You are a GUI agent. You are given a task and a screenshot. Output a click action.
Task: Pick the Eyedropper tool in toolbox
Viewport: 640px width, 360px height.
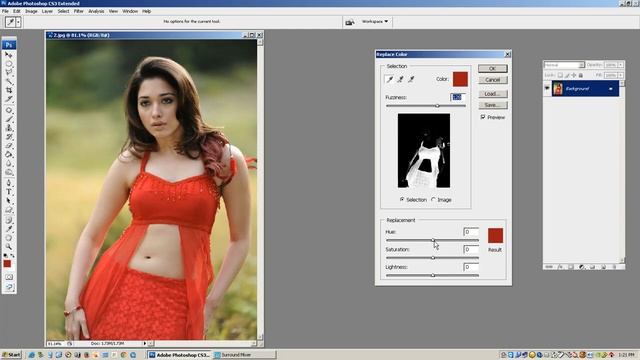9,229
